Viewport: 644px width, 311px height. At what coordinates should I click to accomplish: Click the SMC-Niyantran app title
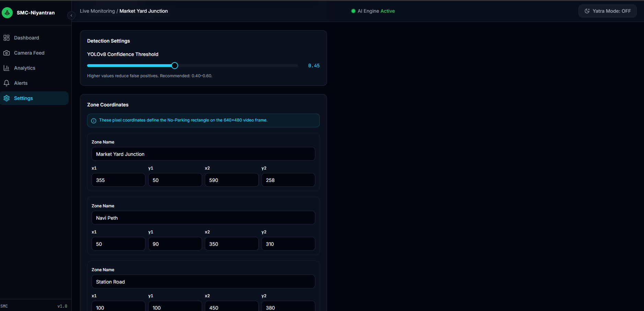point(36,13)
